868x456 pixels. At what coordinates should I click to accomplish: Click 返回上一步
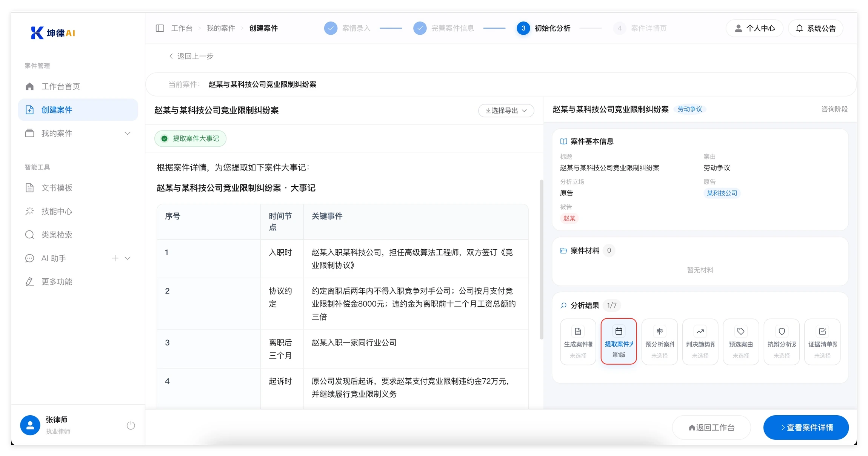pyautogui.click(x=191, y=56)
